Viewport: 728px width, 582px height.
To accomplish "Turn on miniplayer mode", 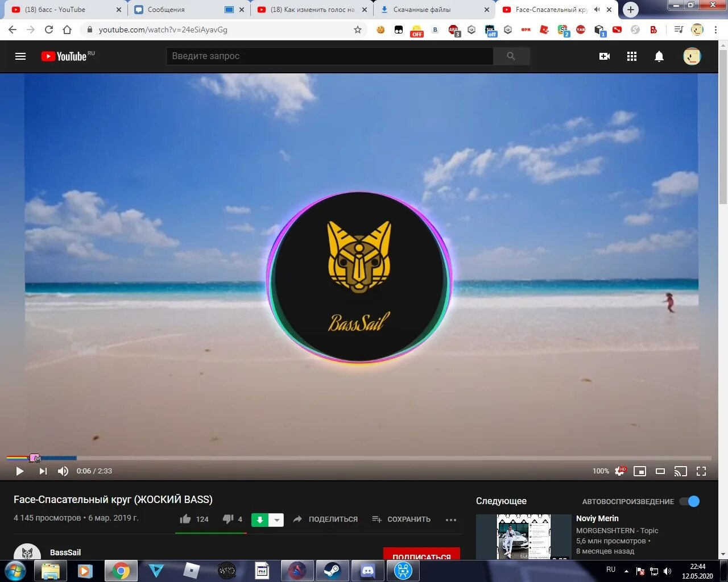I will [640, 471].
